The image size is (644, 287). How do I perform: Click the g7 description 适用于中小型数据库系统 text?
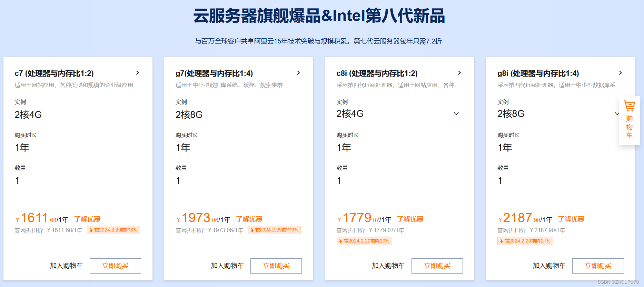tap(229, 85)
